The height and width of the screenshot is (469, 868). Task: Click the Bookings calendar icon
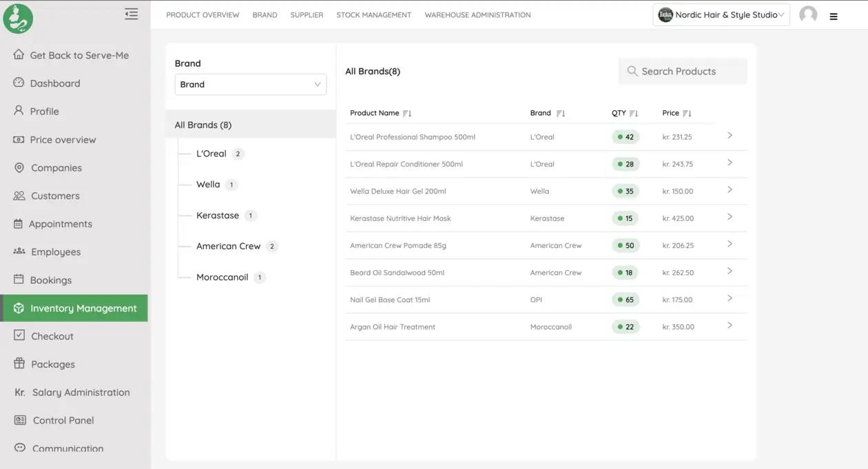click(19, 280)
